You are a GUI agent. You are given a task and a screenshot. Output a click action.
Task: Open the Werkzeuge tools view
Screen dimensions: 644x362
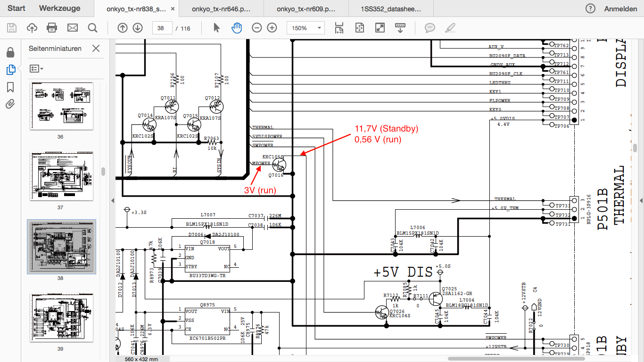click(60, 8)
